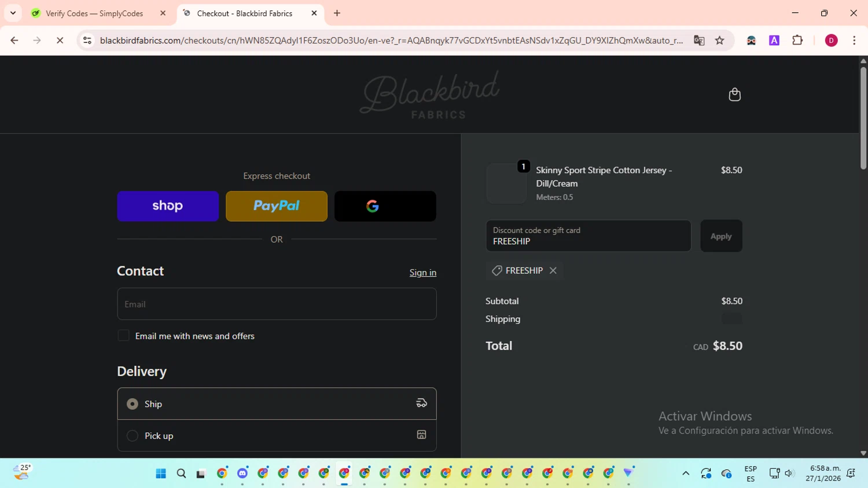Click the browser address bar URL

tap(391, 40)
